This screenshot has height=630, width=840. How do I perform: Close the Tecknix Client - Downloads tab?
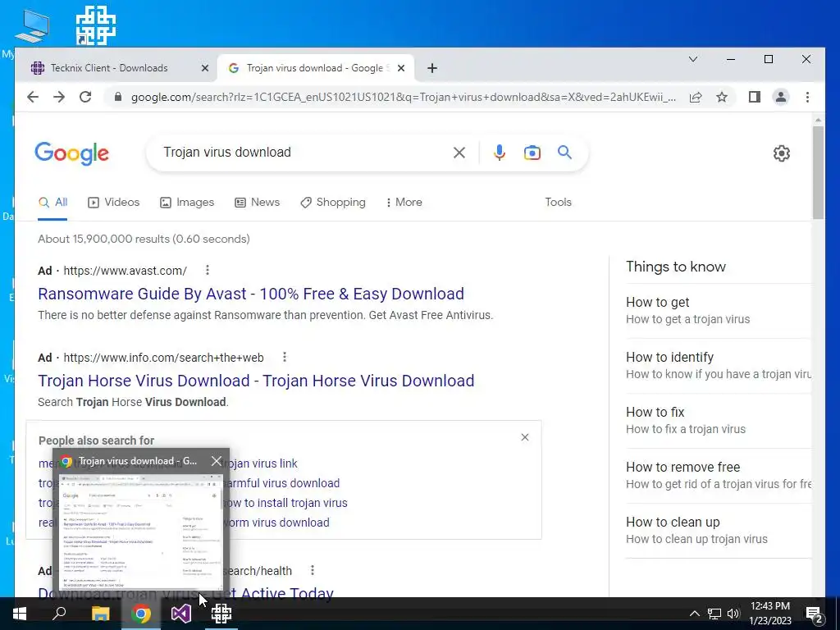[204, 68]
